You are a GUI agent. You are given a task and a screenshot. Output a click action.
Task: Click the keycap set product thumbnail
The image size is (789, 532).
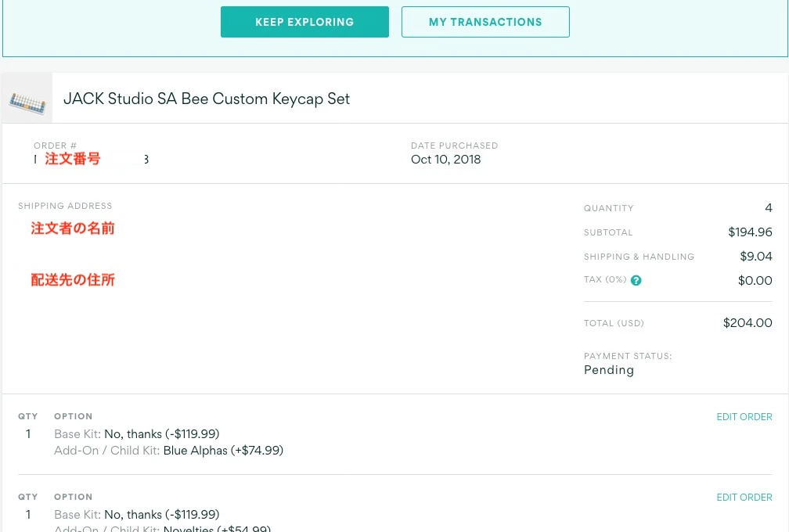(x=27, y=99)
